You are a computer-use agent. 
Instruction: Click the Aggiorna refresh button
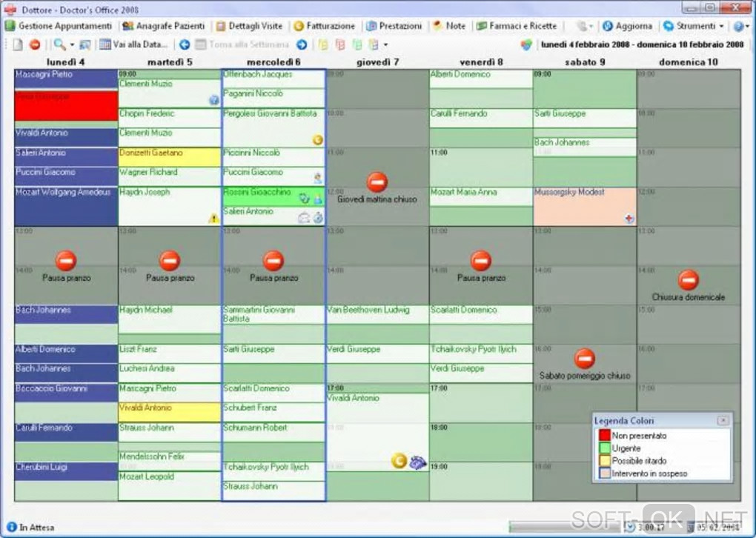(x=627, y=26)
